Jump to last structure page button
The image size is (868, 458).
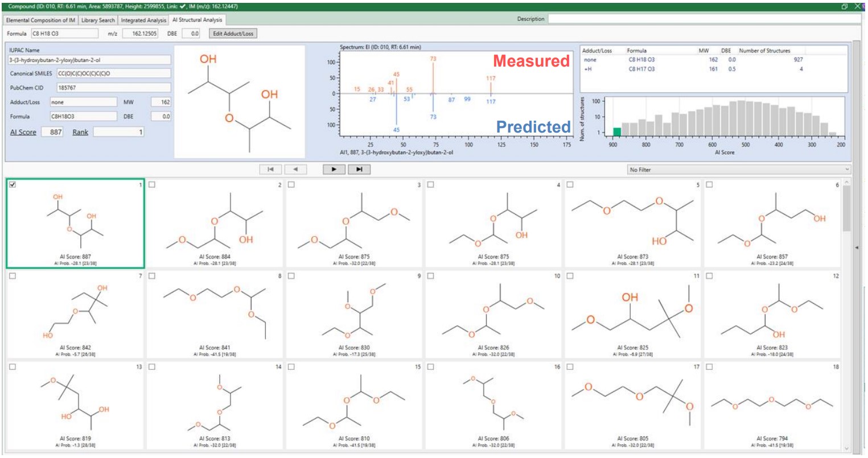pyautogui.click(x=359, y=169)
